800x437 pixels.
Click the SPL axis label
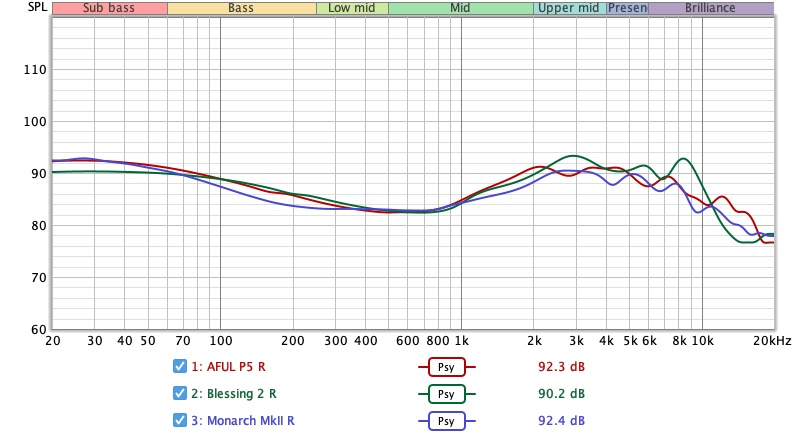tap(37, 7)
